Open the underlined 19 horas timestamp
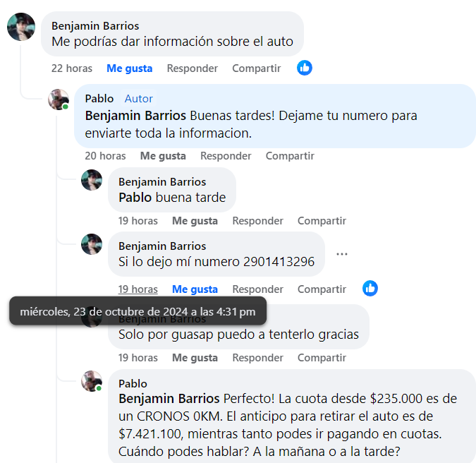The width and height of the screenshot is (476, 463). (x=138, y=289)
